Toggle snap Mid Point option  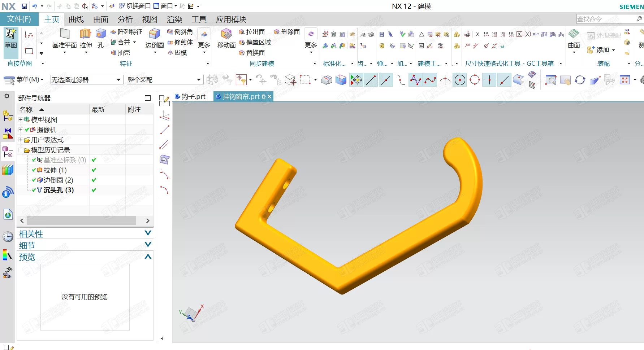(386, 80)
